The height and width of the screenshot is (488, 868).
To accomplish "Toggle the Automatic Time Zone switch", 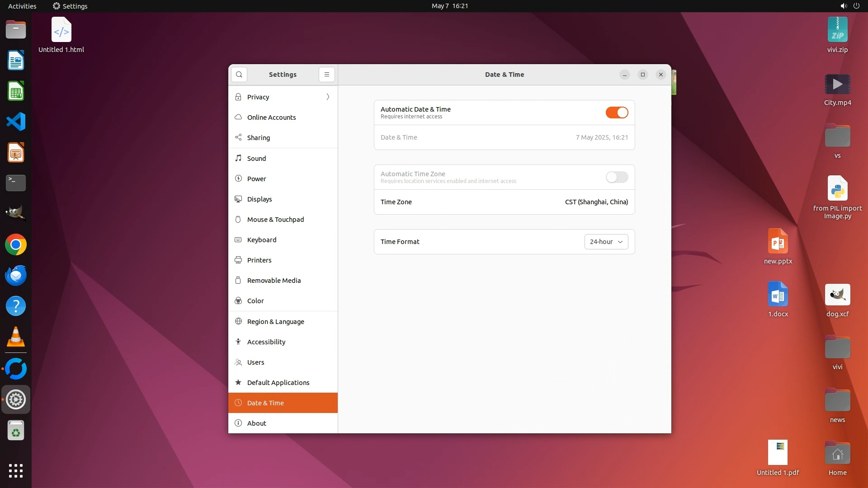I will tap(617, 177).
